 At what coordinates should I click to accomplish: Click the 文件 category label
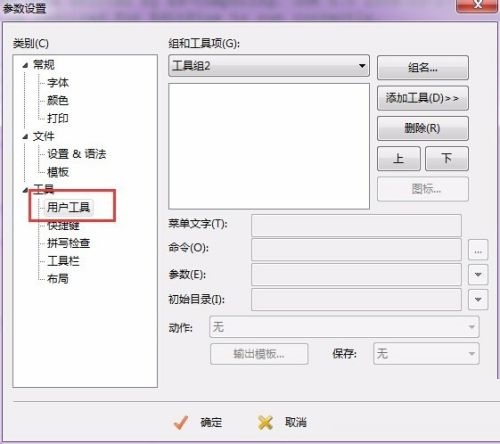click(44, 136)
